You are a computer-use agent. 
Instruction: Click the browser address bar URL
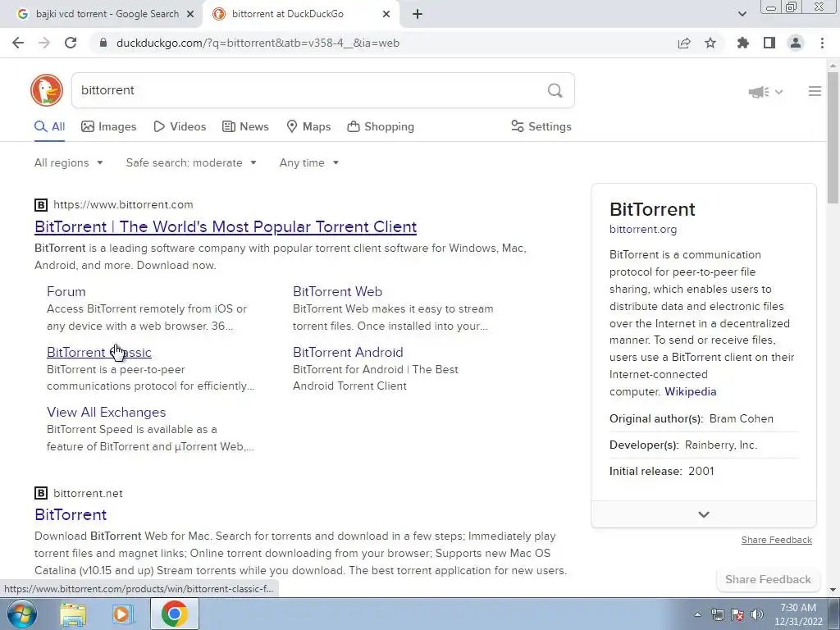pyautogui.click(x=258, y=43)
